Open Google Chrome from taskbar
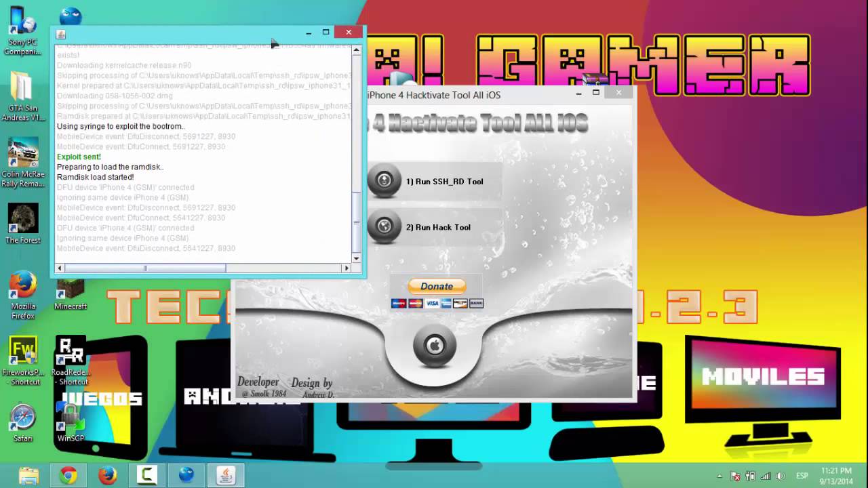The height and width of the screenshot is (488, 868). (x=68, y=476)
